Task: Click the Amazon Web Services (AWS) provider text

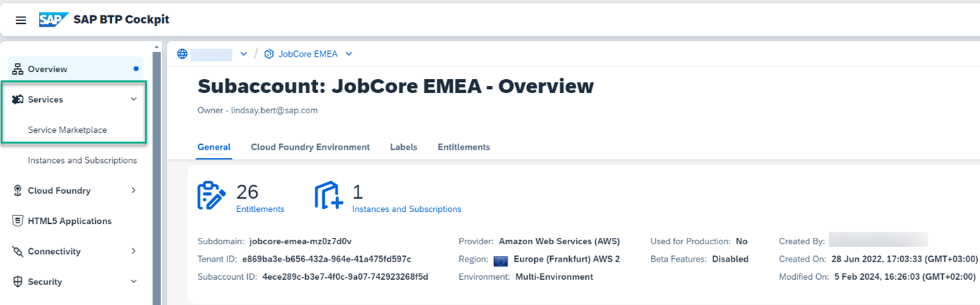Action: coord(559,241)
